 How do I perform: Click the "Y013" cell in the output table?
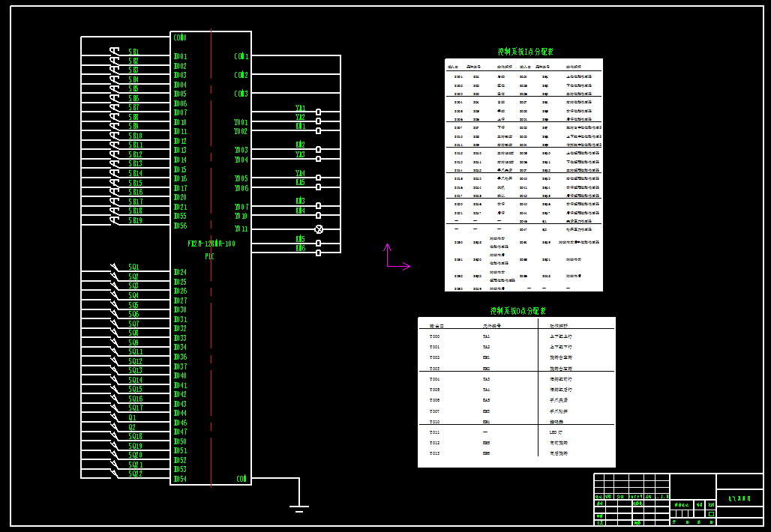[x=435, y=453]
